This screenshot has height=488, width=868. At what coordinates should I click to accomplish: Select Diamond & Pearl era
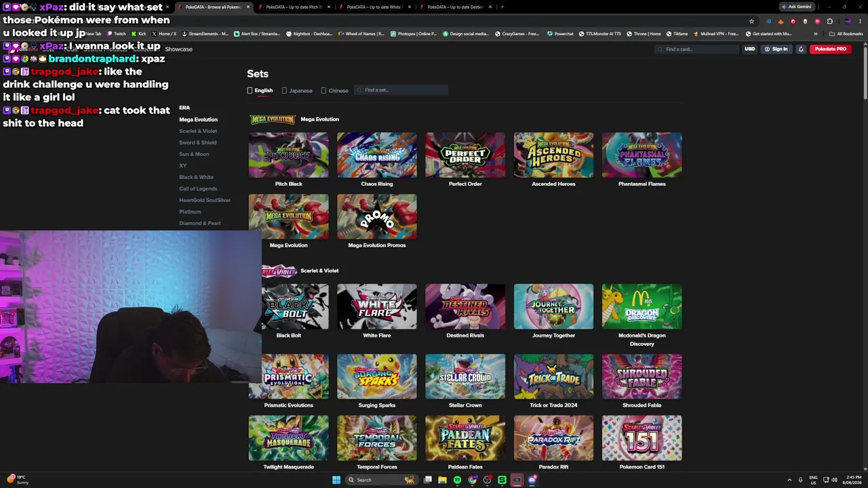coord(199,223)
